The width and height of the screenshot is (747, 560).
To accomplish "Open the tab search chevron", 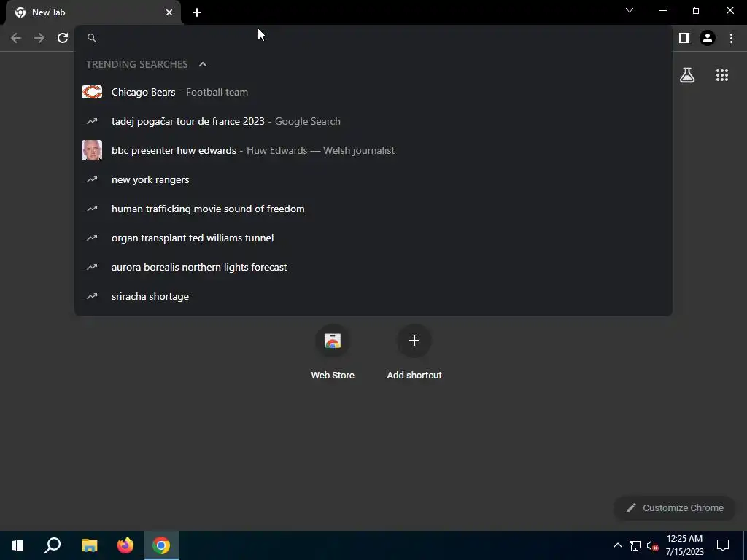I will (x=630, y=10).
